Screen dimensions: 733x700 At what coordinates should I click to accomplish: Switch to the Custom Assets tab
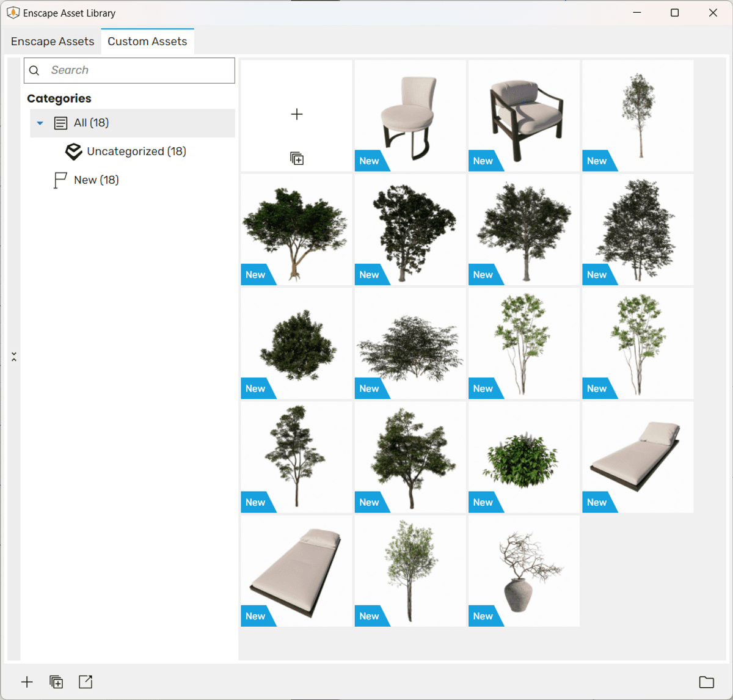point(147,42)
